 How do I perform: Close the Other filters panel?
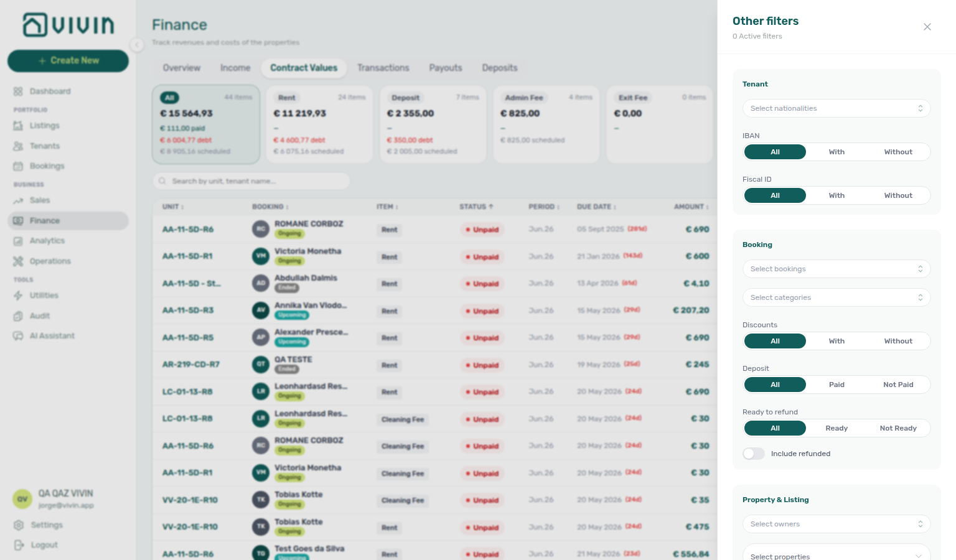tap(927, 27)
